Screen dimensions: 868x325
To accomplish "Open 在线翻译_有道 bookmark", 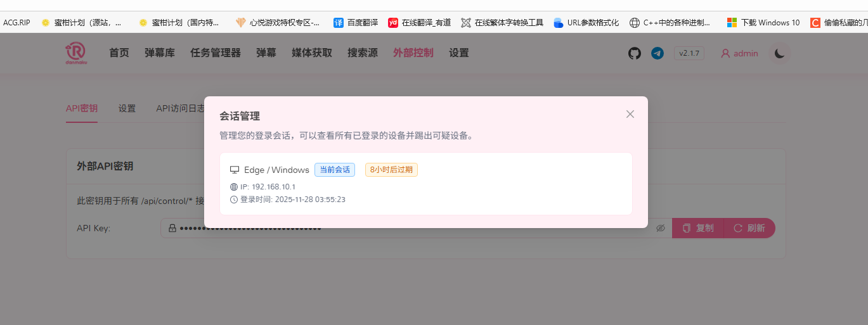I will pyautogui.click(x=420, y=22).
